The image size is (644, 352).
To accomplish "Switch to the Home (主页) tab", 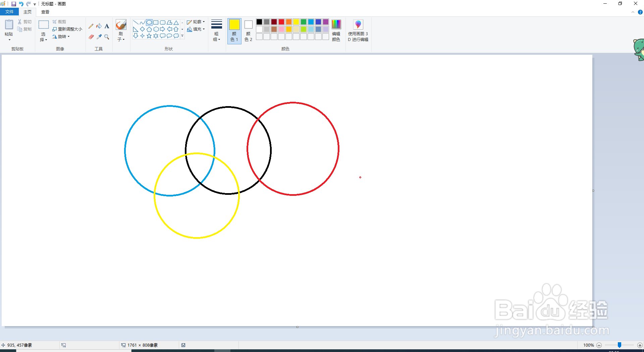I will pyautogui.click(x=28, y=12).
